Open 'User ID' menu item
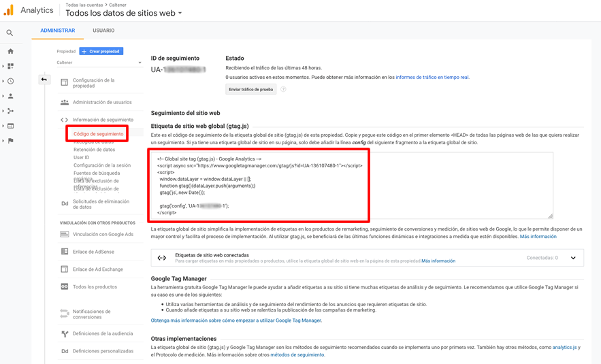Screen dimensions: 601x364 pyautogui.click(x=81, y=157)
